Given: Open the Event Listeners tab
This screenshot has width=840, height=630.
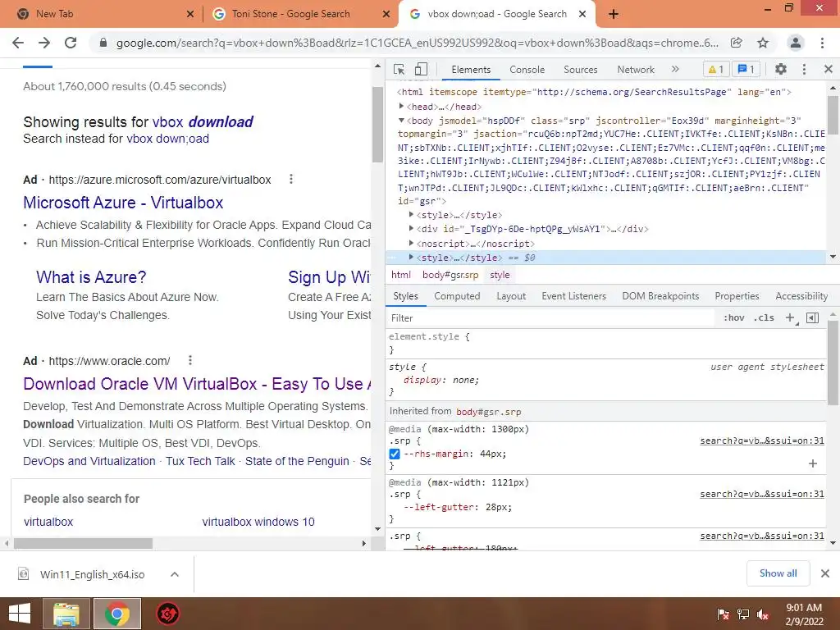Looking at the screenshot, I should tap(573, 295).
